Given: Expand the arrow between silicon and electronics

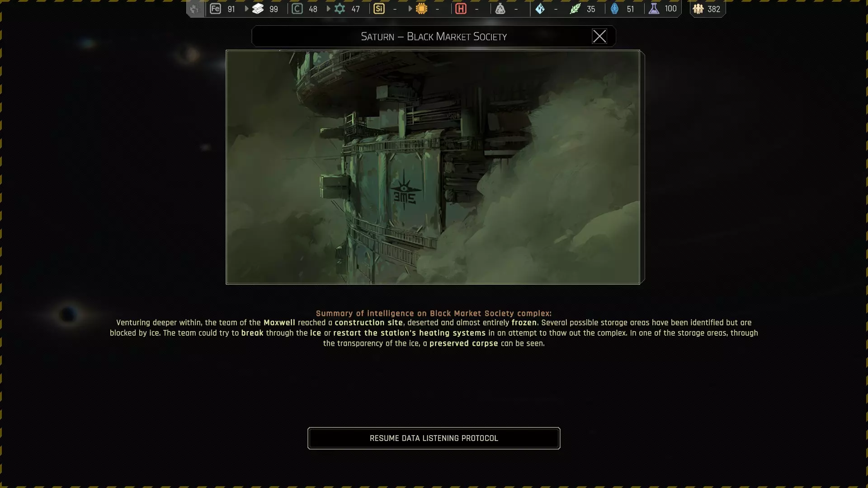Looking at the screenshot, I should [x=410, y=9].
